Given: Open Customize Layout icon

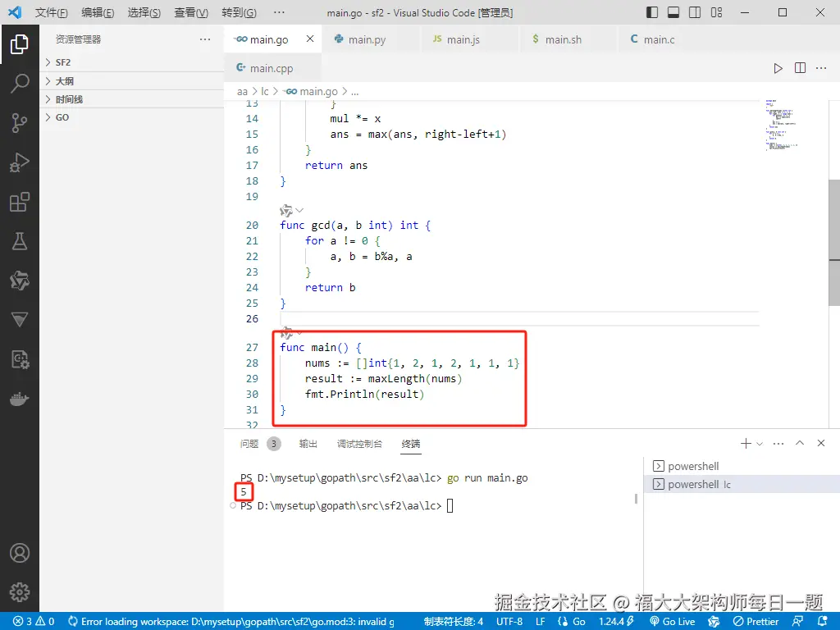Looking at the screenshot, I should (x=716, y=12).
